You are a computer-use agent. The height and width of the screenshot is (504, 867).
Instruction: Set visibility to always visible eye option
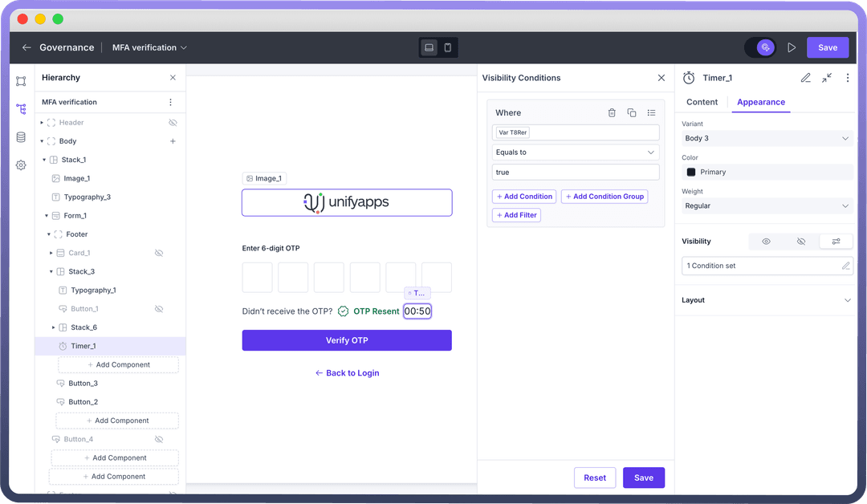point(766,242)
